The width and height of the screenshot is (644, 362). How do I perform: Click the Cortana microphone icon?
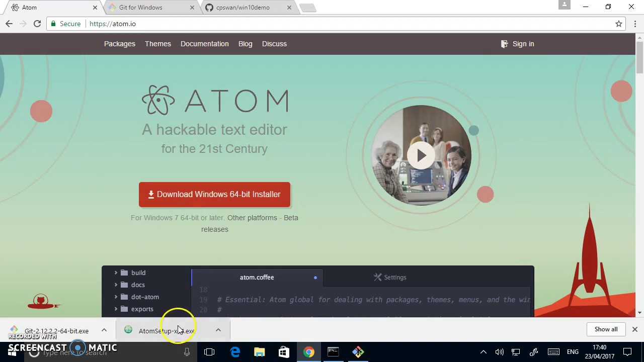pos(187,352)
